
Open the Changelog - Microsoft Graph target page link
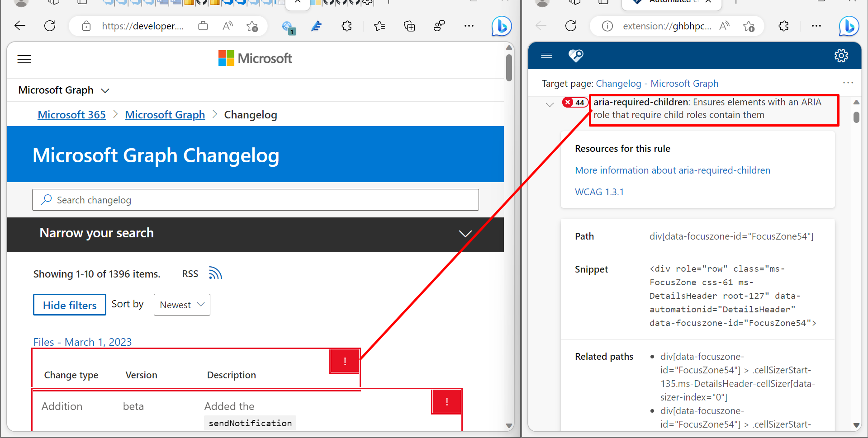(657, 83)
